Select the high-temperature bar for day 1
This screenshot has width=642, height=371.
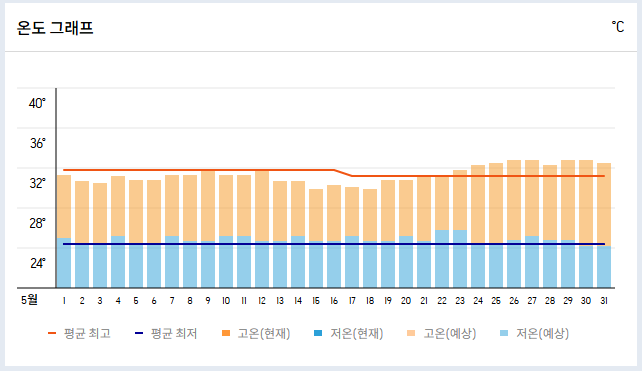point(64,206)
